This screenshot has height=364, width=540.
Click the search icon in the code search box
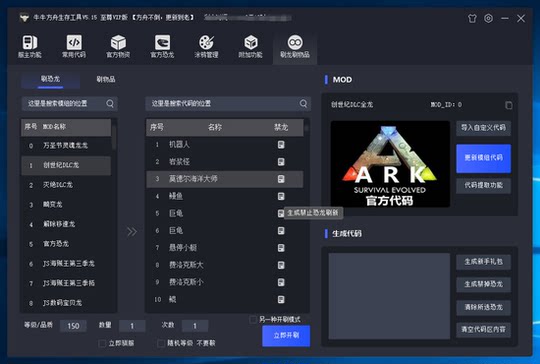pos(303,103)
